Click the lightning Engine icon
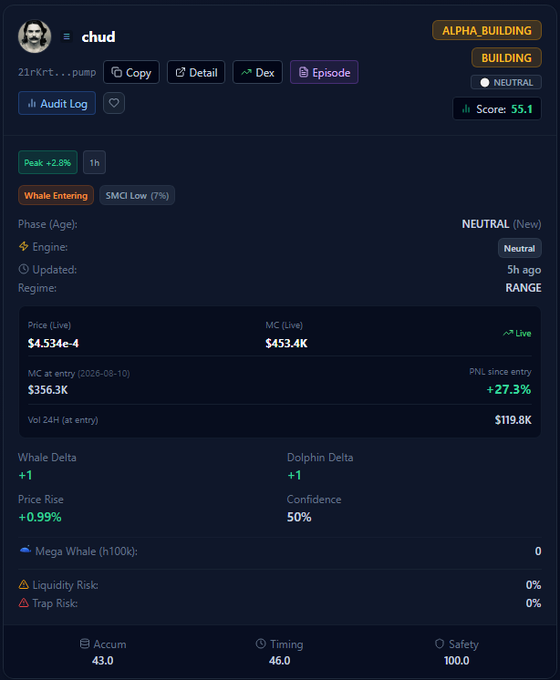 (24, 246)
